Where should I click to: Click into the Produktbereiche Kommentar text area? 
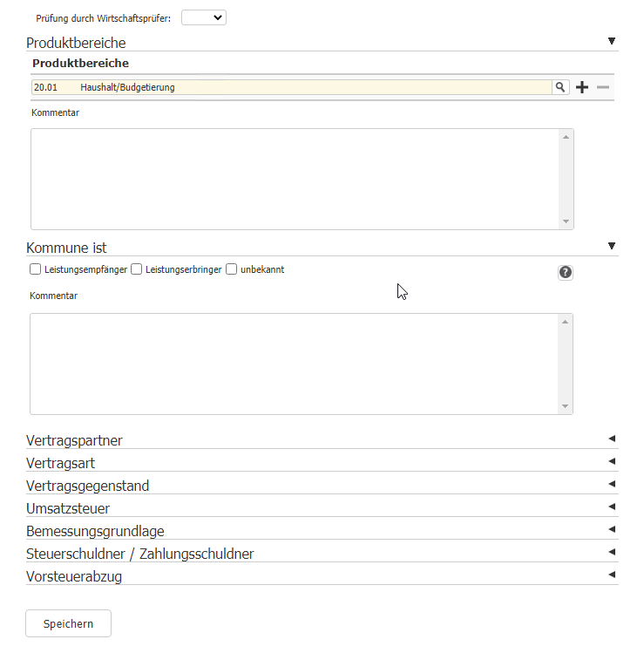pyautogui.click(x=295, y=179)
